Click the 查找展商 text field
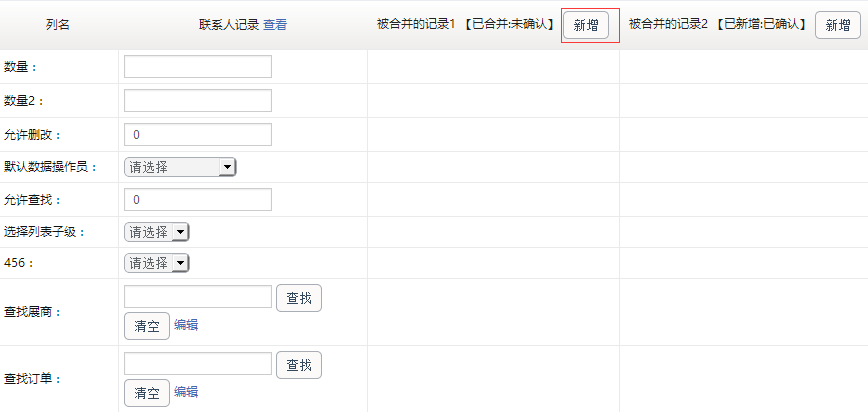Image resolution: width=868 pixels, height=412 pixels. pos(198,297)
